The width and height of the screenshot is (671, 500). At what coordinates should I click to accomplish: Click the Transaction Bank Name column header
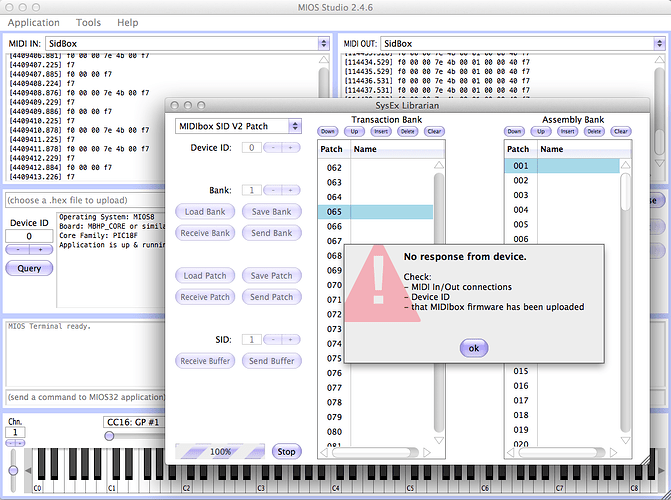coord(397,149)
